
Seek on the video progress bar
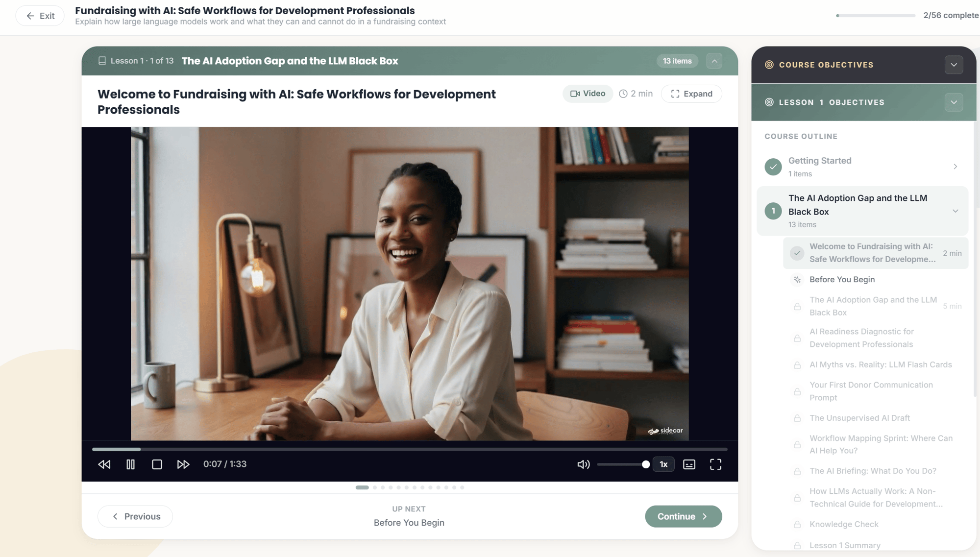pyautogui.click(x=410, y=449)
